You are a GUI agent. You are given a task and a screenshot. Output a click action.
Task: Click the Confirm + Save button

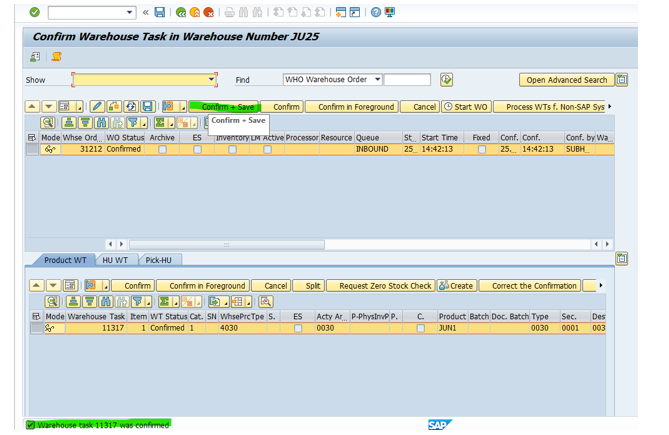[x=225, y=107]
